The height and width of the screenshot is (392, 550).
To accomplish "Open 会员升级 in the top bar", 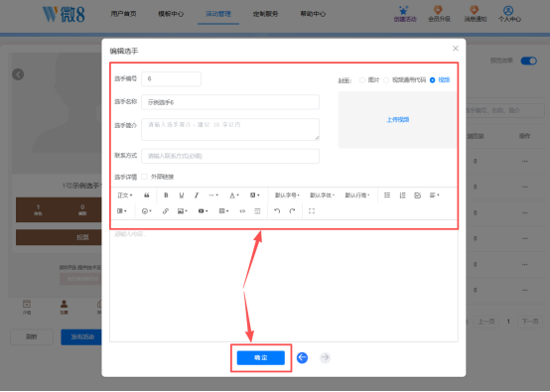I will point(439,14).
